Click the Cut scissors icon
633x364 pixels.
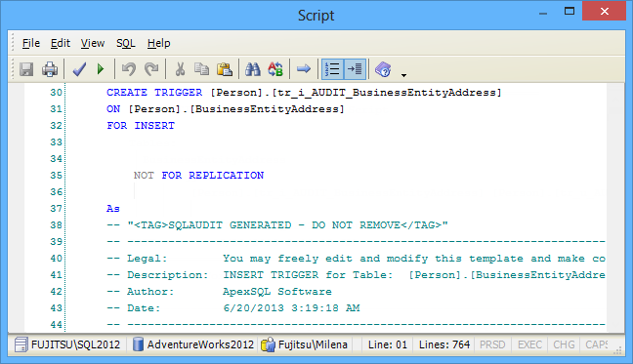click(x=180, y=69)
